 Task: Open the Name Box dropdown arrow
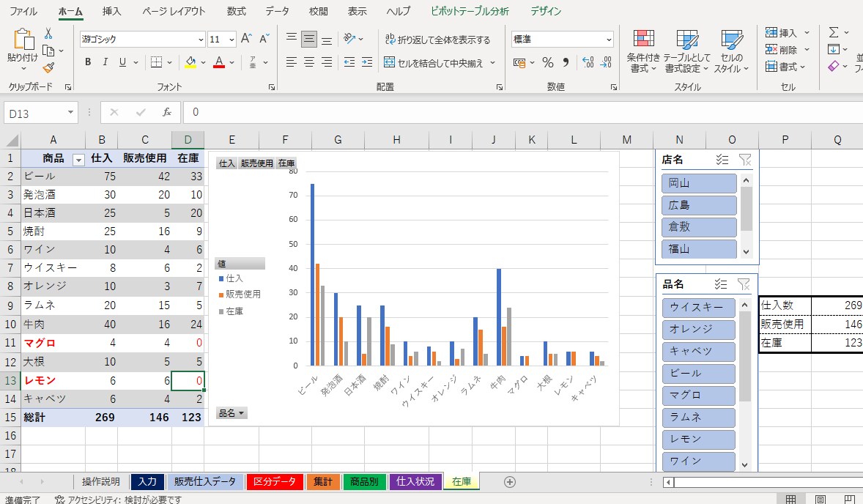click(x=70, y=113)
